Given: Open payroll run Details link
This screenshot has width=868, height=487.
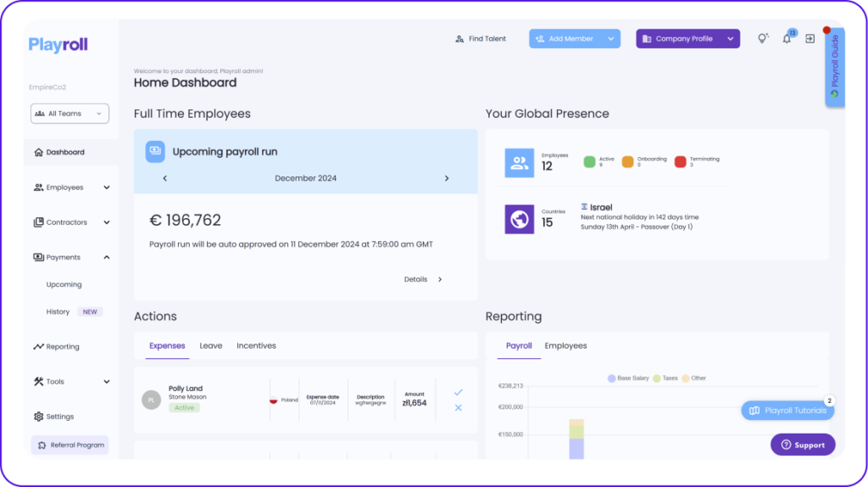Looking at the screenshot, I should pyautogui.click(x=423, y=279).
